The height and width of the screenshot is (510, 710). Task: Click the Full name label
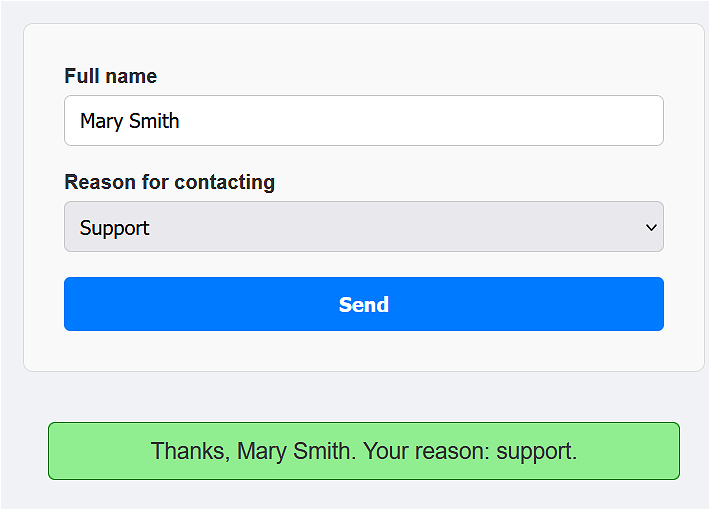point(110,76)
